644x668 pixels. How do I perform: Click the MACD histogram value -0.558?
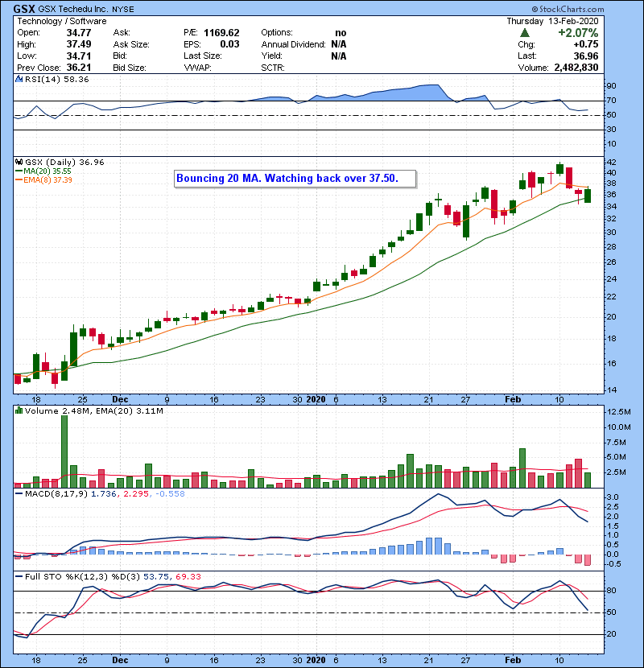pyautogui.click(x=170, y=494)
